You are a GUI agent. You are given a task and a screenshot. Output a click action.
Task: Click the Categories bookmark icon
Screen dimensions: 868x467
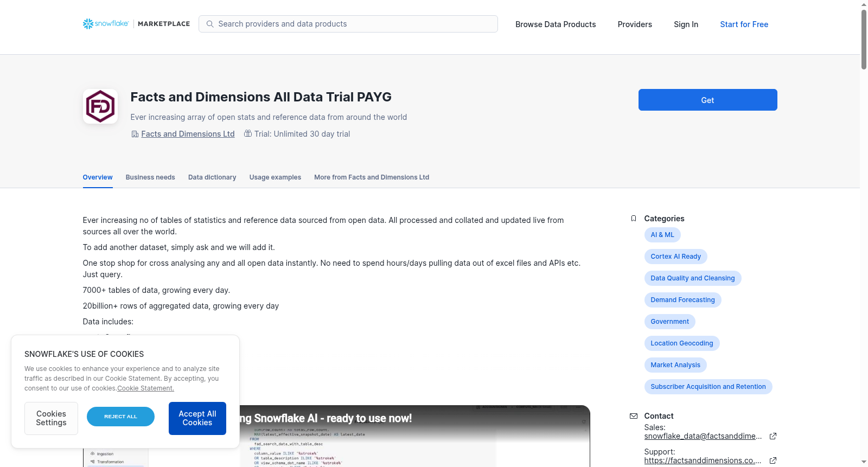click(634, 219)
